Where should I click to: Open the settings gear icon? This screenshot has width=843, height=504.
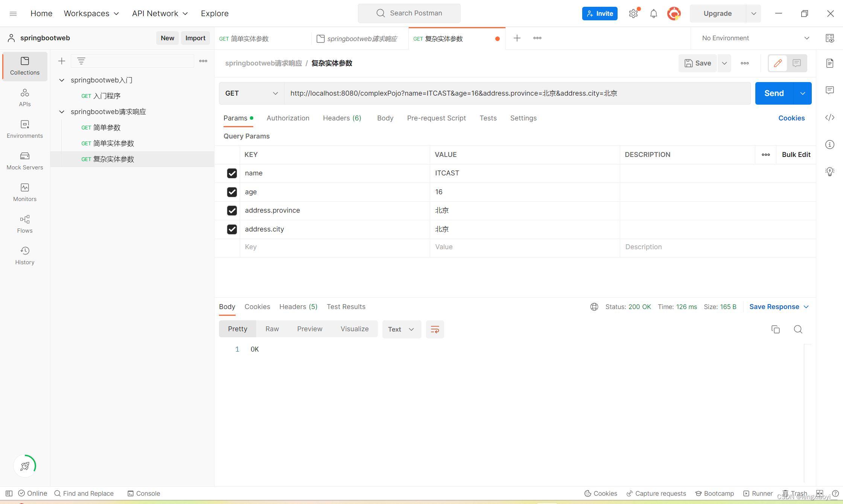pos(633,14)
